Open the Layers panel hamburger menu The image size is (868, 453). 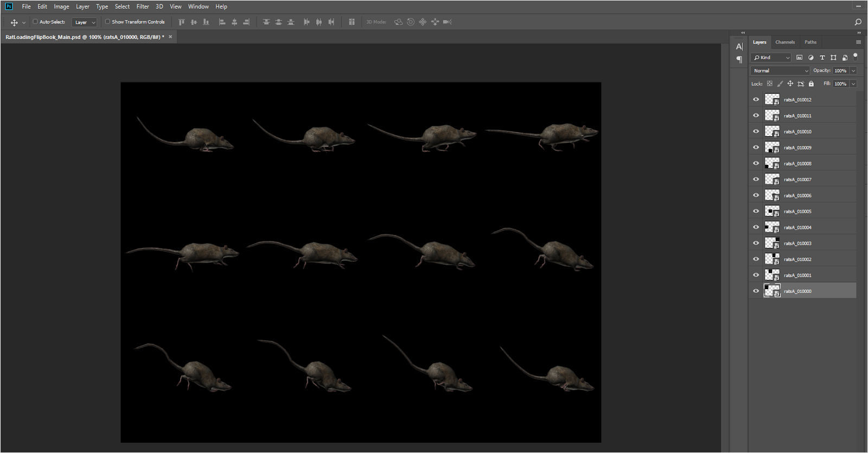click(858, 42)
